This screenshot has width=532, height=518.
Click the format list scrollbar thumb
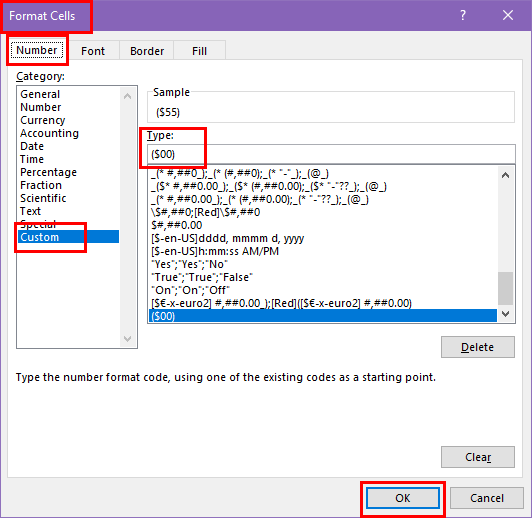coord(506,288)
